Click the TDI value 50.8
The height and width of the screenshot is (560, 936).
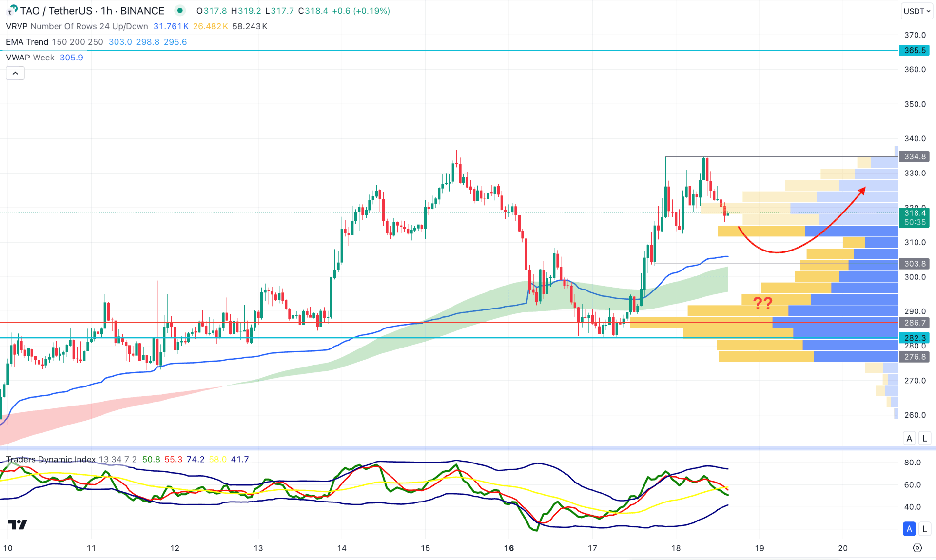click(151, 459)
